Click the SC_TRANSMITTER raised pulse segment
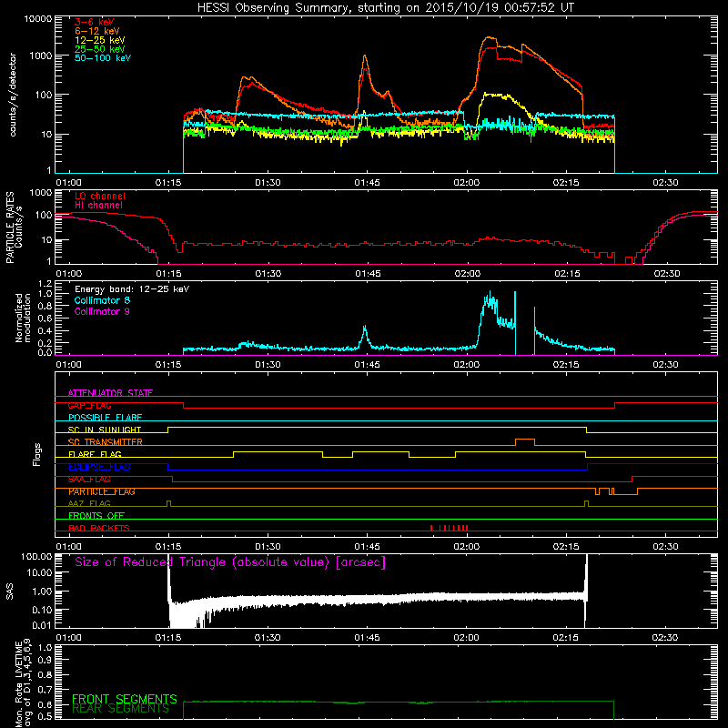Image resolution: width=728 pixels, height=728 pixels. [x=525, y=440]
